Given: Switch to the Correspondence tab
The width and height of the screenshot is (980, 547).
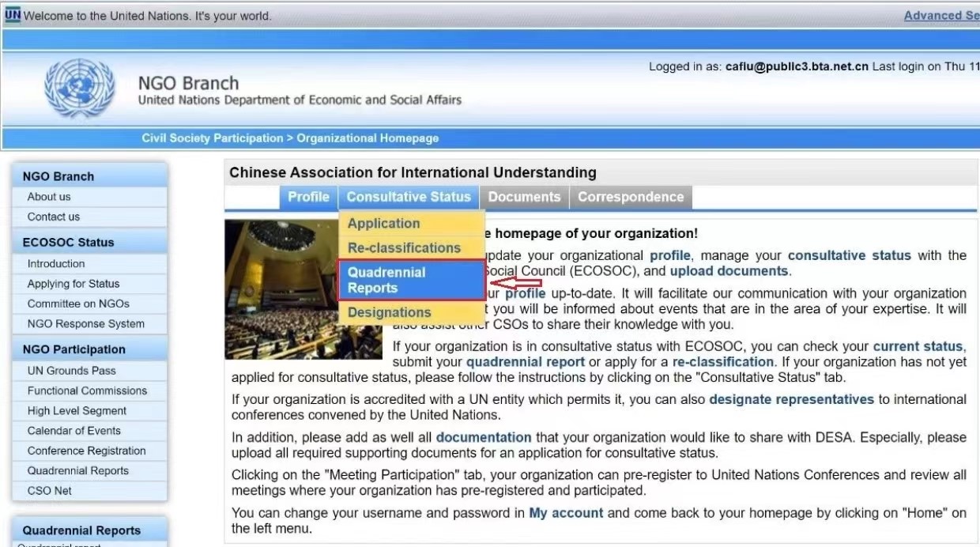Looking at the screenshot, I should (x=631, y=197).
